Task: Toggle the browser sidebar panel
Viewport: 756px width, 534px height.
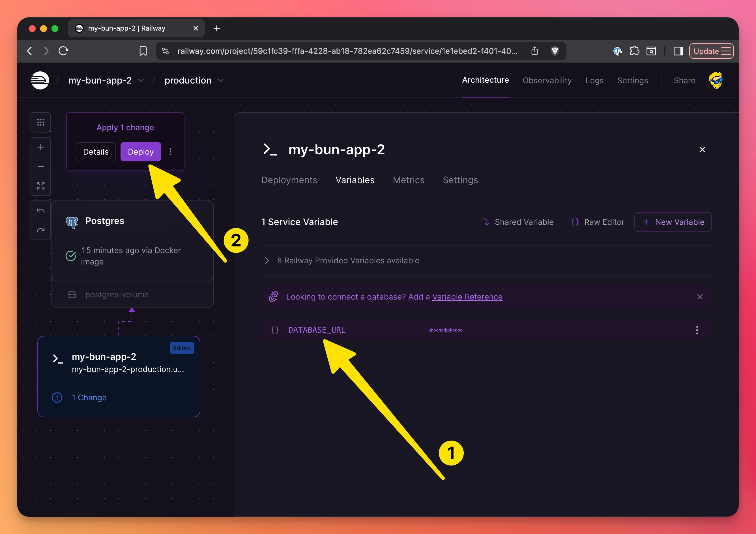Action: click(678, 51)
